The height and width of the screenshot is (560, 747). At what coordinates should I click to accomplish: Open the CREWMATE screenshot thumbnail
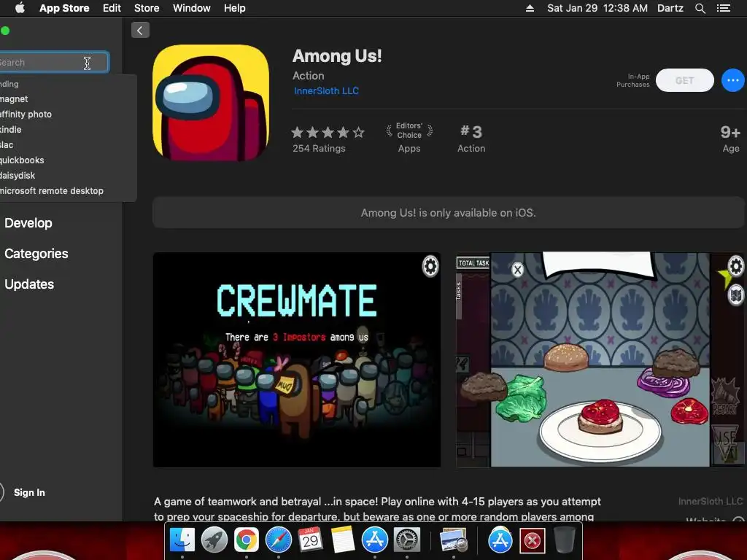[x=297, y=360]
